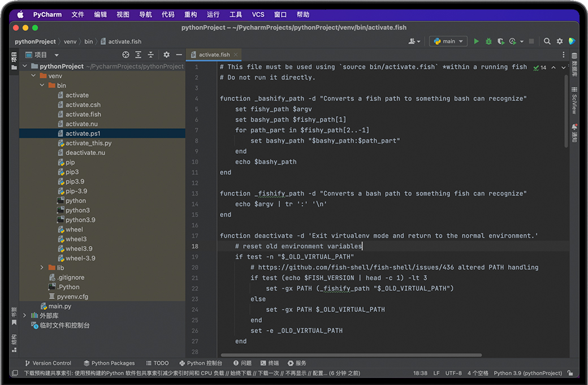This screenshot has height=385, width=588.
Task: Open the main run configuration dropdown
Action: pyautogui.click(x=448, y=41)
